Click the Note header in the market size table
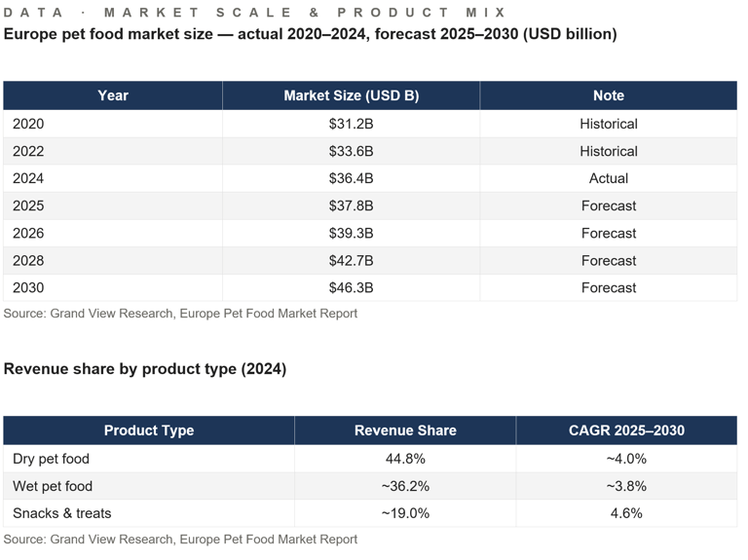Image resolution: width=748 pixels, height=560 pixels. [608, 95]
